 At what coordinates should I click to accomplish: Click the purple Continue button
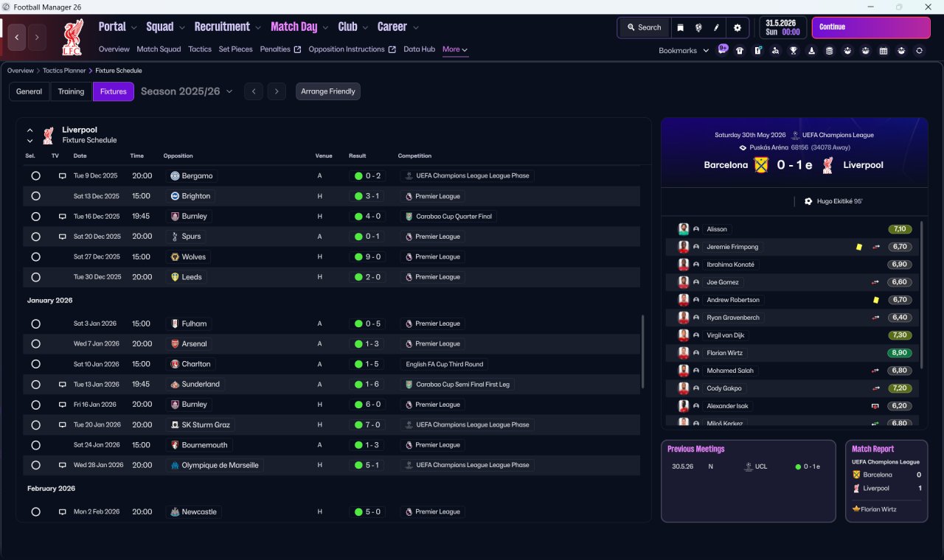tap(871, 27)
